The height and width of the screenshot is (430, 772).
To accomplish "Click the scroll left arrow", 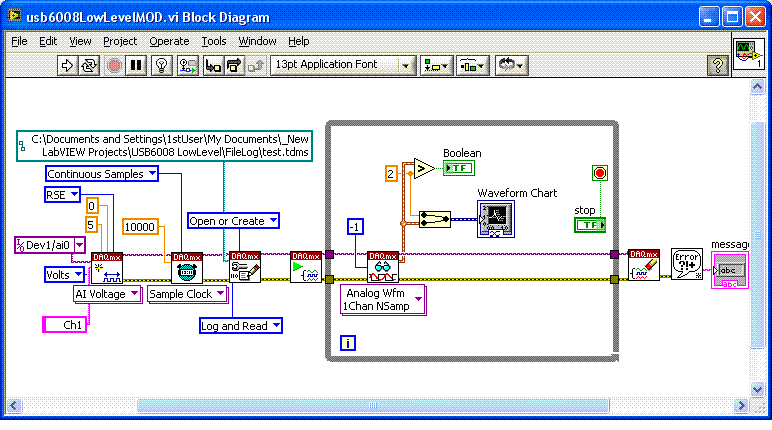I will click(x=14, y=405).
